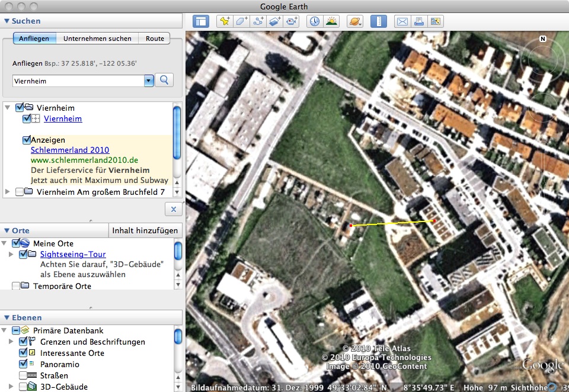Expand the Sightseeing-Tour folder
The image size is (569, 392).
tap(11, 254)
